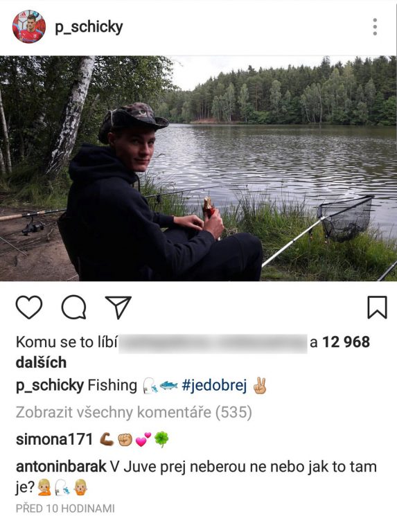Tap the four-leaf clover emoji comment

tap(161, 440)
